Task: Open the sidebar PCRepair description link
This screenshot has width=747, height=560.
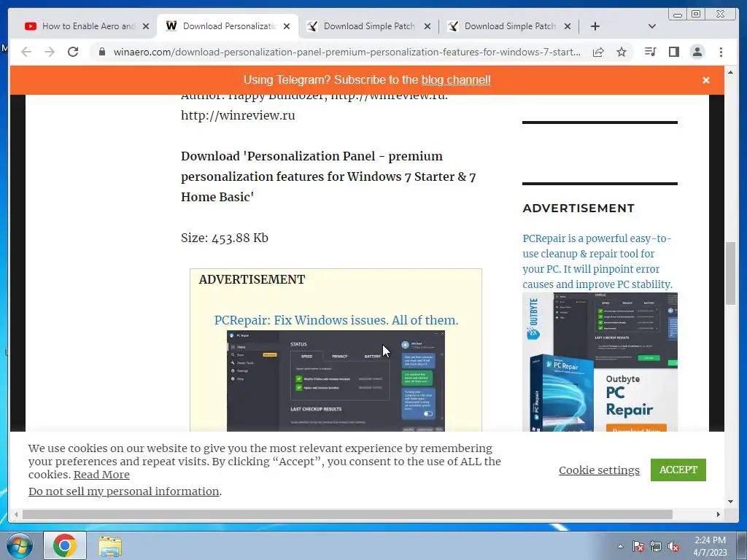Action: (597, 262)
